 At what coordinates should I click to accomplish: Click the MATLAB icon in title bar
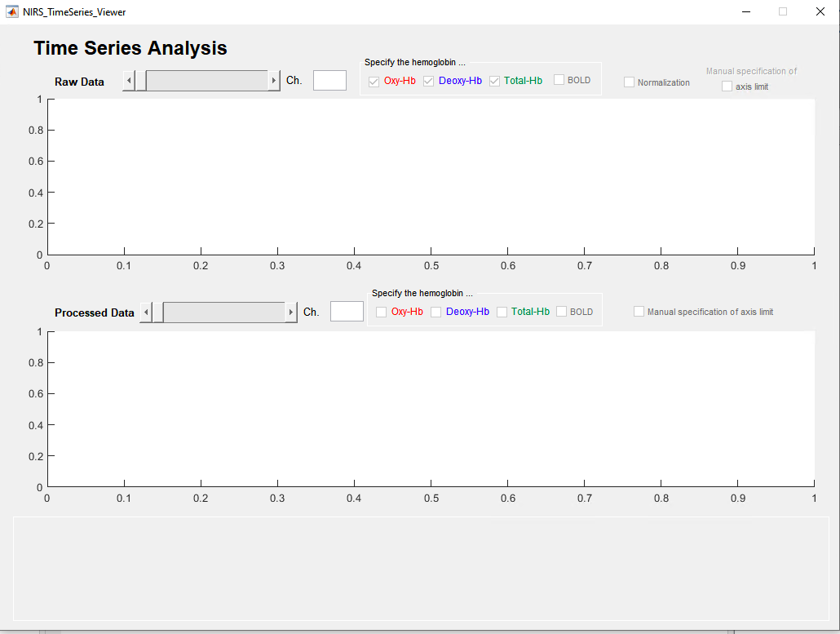12,11
